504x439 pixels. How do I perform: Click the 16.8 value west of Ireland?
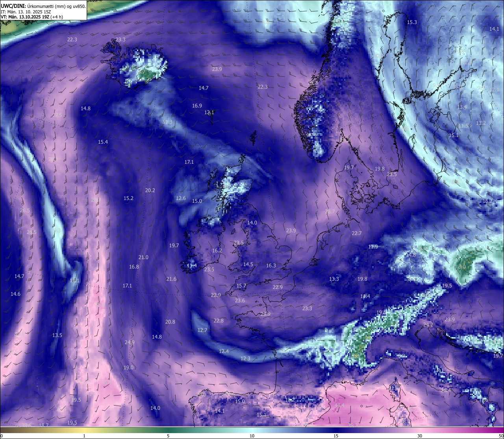point(134,267)
